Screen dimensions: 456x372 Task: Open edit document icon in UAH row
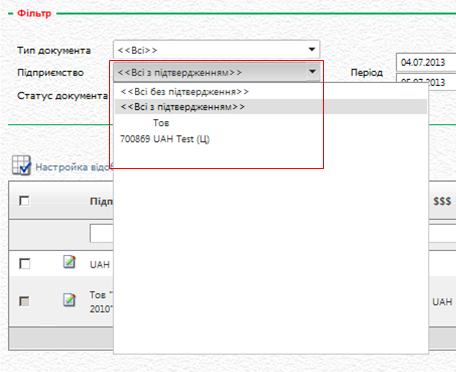(69, 262)
